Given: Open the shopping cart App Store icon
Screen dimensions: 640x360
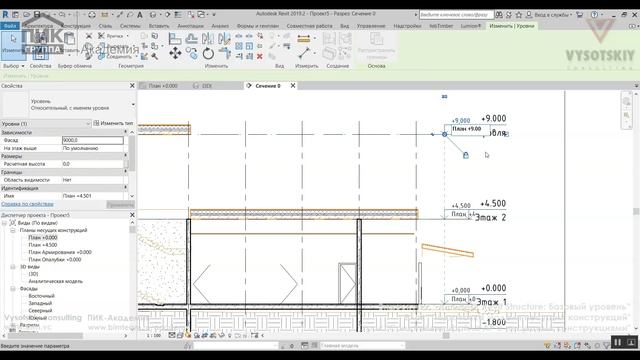Looking at the screenshot, I should point(579,15).
